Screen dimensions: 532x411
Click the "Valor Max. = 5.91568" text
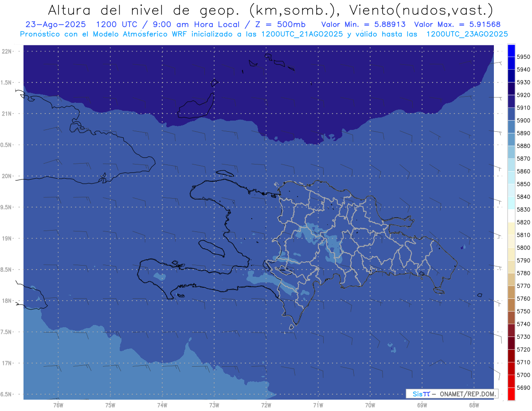(457, 24)
